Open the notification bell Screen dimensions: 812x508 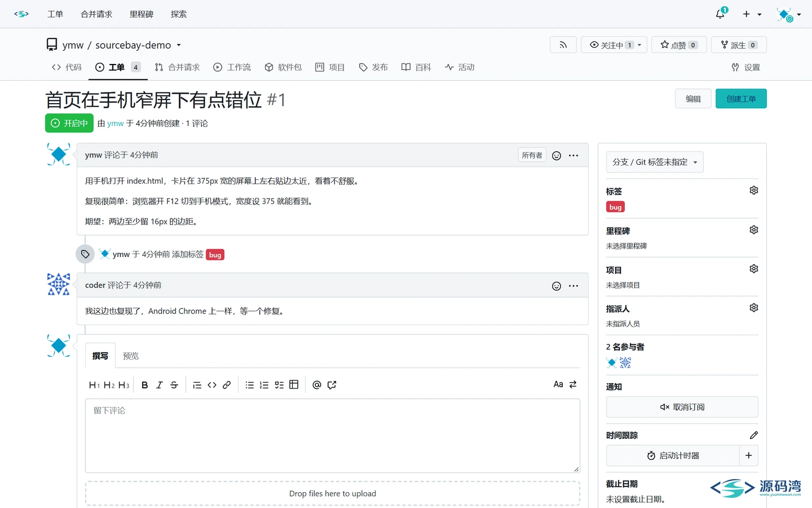(x=721, y=14)
